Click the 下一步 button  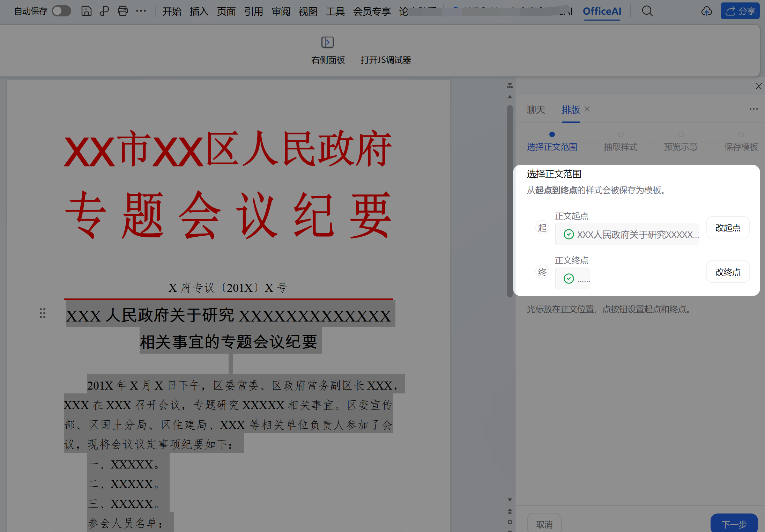click(x=734, y=524)
